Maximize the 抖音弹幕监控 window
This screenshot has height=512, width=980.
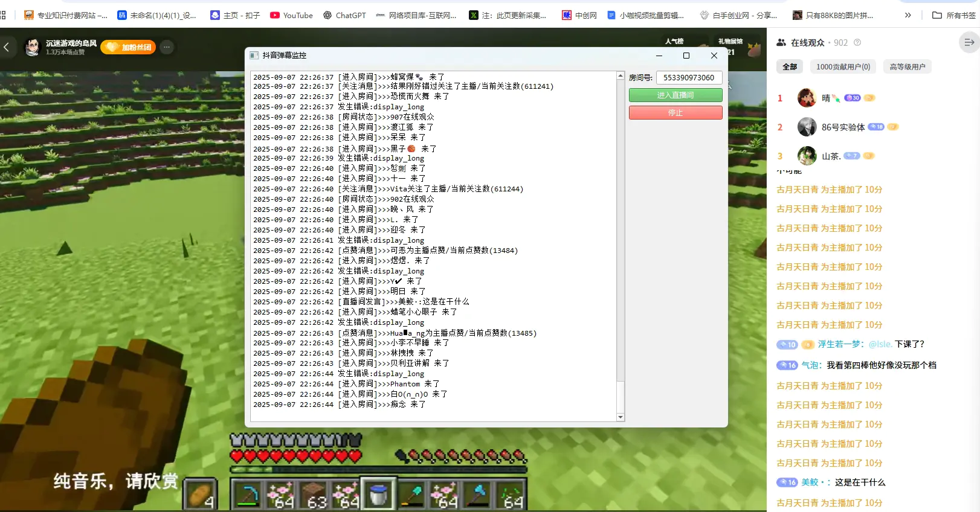(x=686, y=56)
